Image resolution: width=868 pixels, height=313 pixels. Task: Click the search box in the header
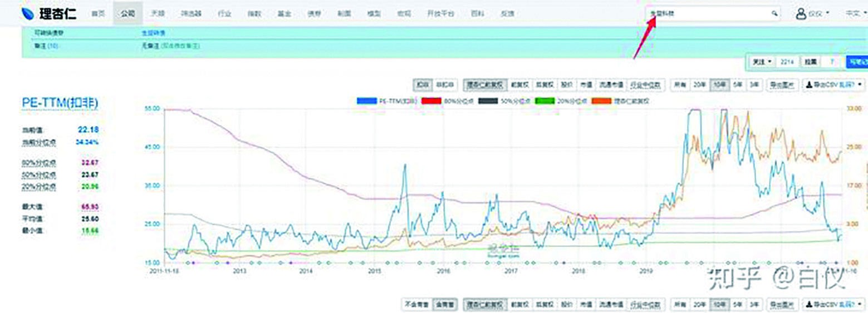tap(713, 13)
